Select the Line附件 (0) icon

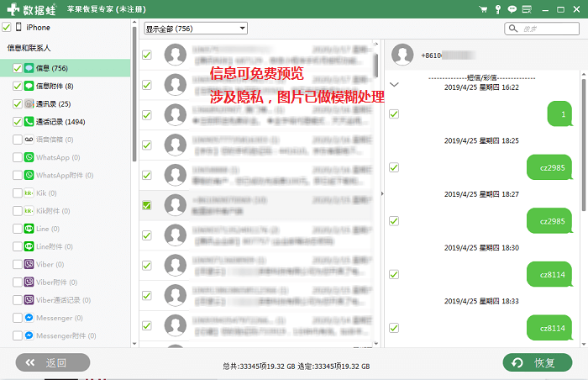29,246
